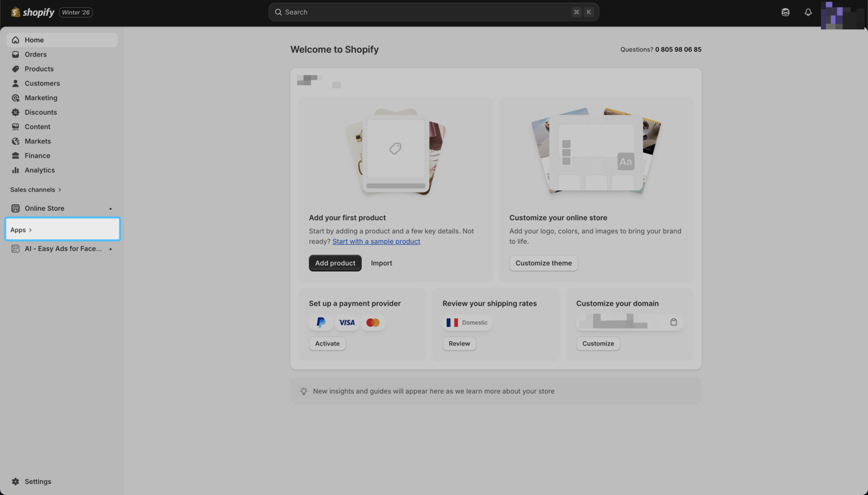The height and width of the screenshot is (495, 868).
Task: Activate the payment provider
Action: tap(327, 344)
